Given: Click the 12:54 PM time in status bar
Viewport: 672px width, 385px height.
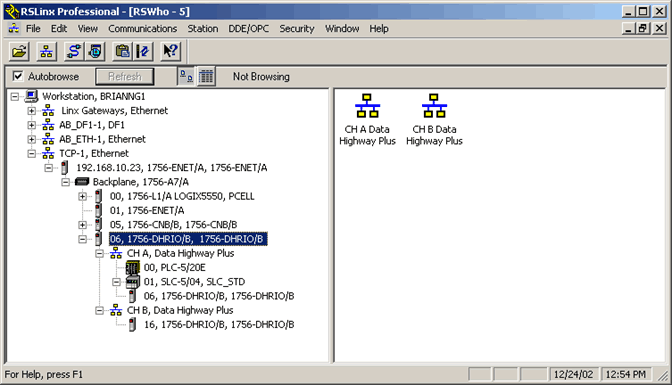Looking at the screenshot, I should 625,374.
